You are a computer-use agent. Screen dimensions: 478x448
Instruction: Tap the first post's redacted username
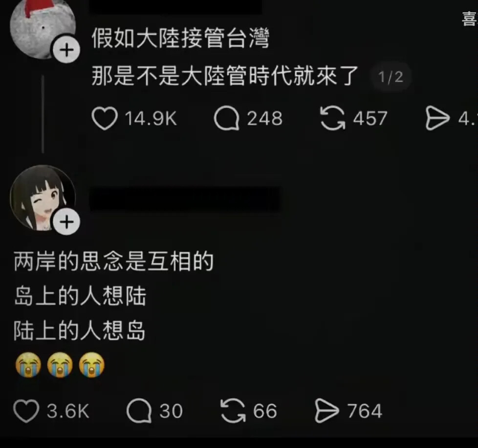point(175,7)
